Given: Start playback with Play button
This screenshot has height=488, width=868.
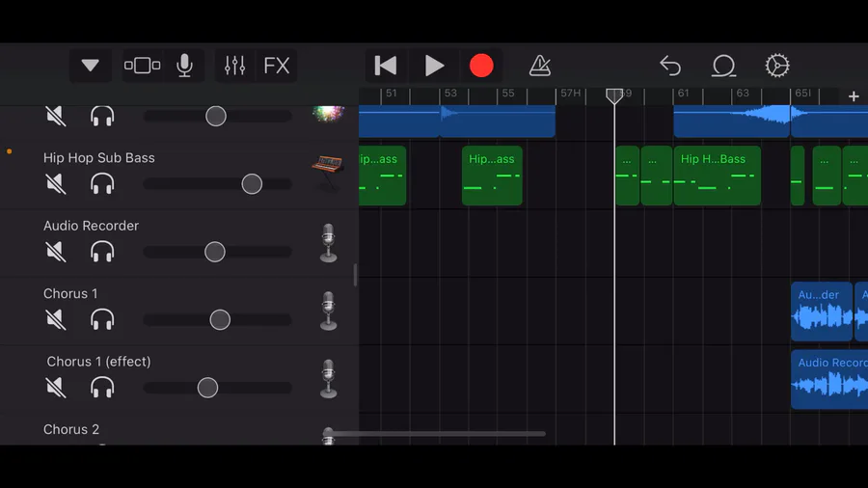Looking at the screenshot, I should pyautogui.click(x=434, y=66).
